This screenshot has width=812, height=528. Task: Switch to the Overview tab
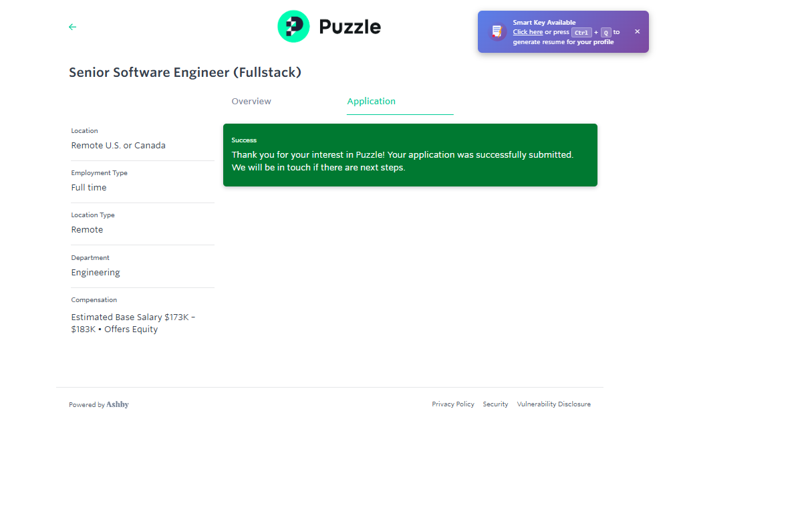click(x=251, y=102)
